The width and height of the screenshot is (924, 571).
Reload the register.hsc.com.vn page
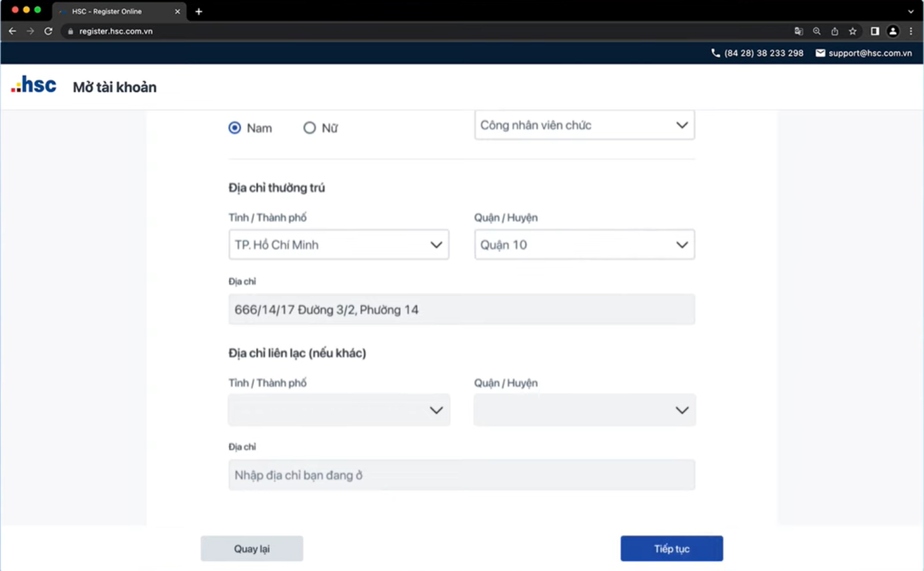pos(49,32)
